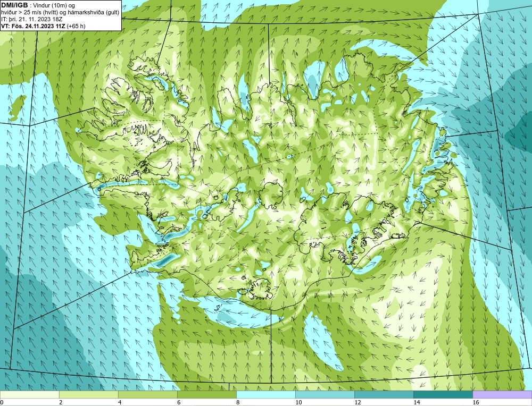The height and width of the screenshot is (406, 532).
Task: Click the 'DMI/IGB' title text
Action: [x=14, y=5]
